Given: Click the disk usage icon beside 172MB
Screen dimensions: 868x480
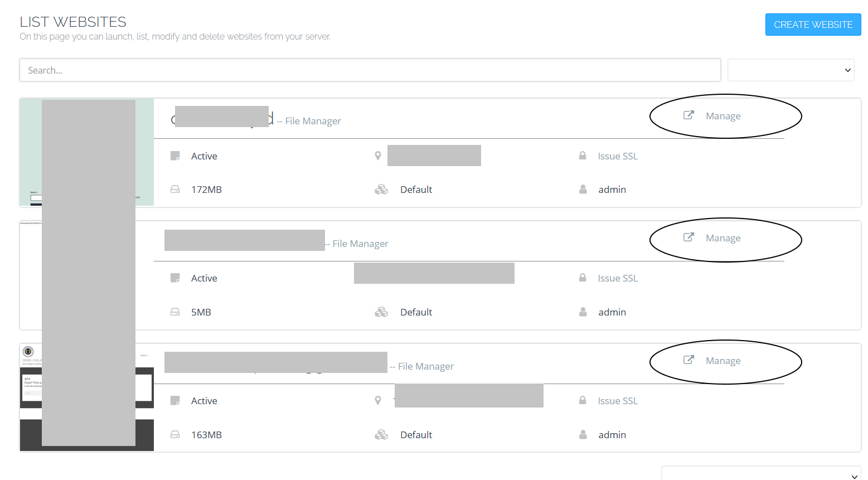Looking at the screenshot, I should point(175,190).
